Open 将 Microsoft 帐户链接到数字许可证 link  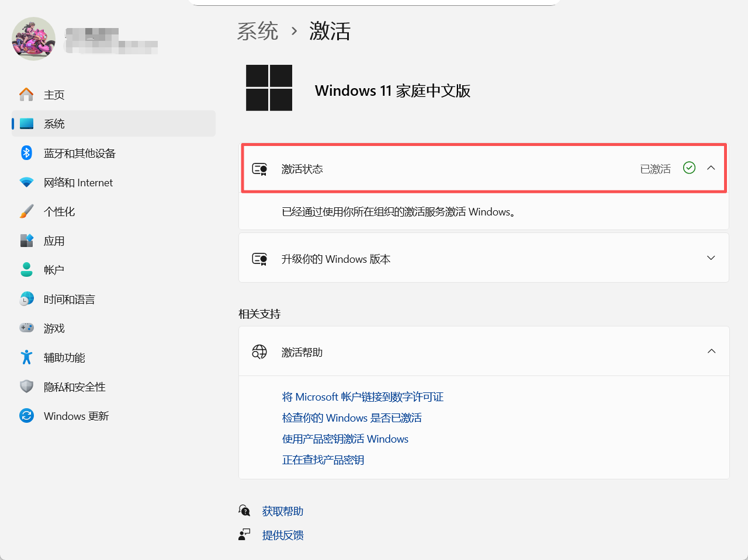pos(362,396)
